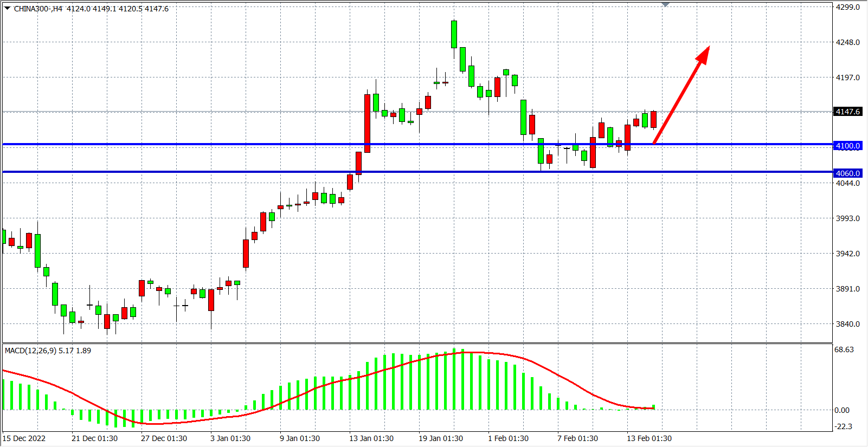Select the gray chart shift marker triangle
868x447 pixels.
tap(665, 4)
